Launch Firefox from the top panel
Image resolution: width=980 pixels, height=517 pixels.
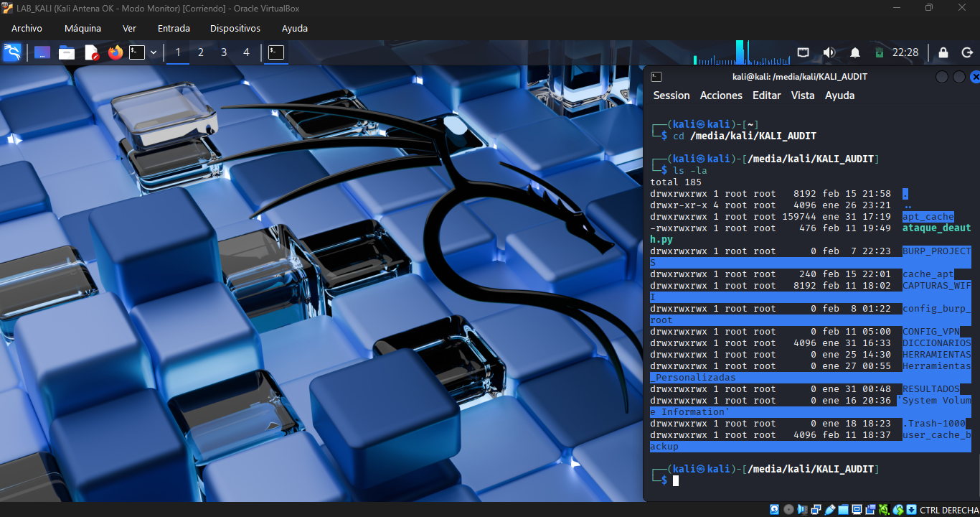(116, 52)
